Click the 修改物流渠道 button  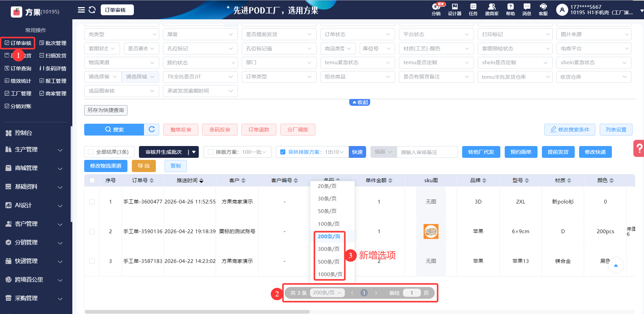105,166
